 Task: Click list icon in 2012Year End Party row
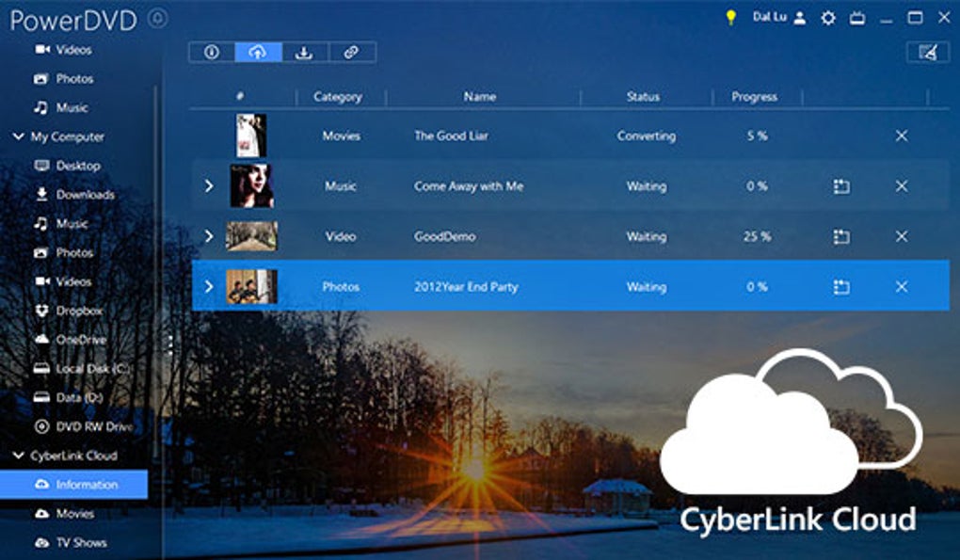tap(841, 286)
